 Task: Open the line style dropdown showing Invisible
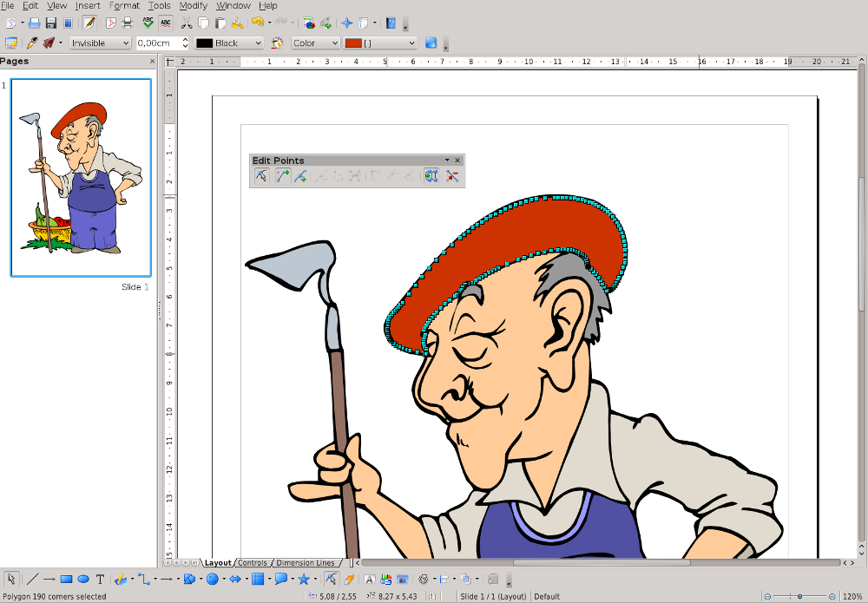pyautogui.click(x=100, y=43)
